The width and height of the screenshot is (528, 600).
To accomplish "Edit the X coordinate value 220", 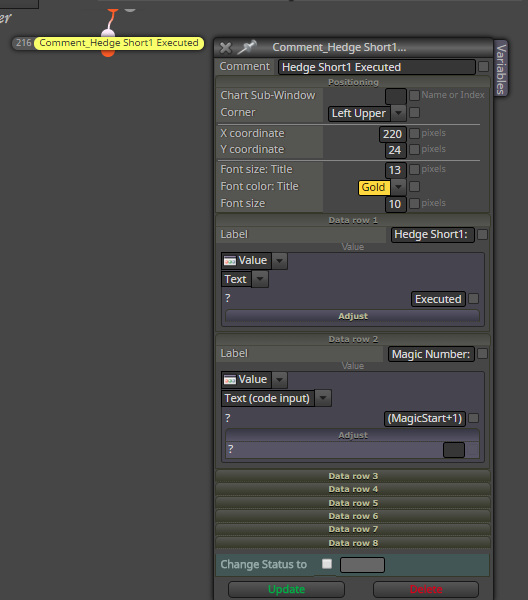I will (393, 134).
